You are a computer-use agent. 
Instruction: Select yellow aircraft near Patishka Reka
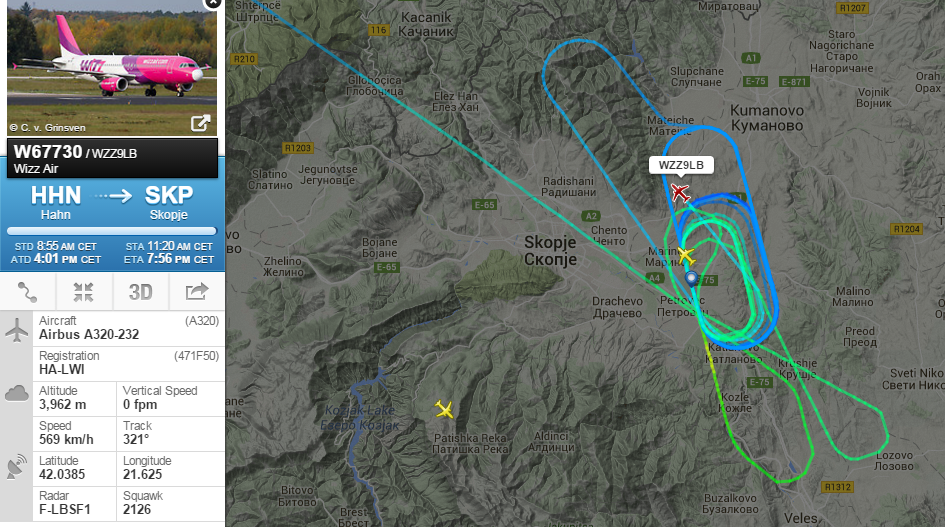coord(444,409)
